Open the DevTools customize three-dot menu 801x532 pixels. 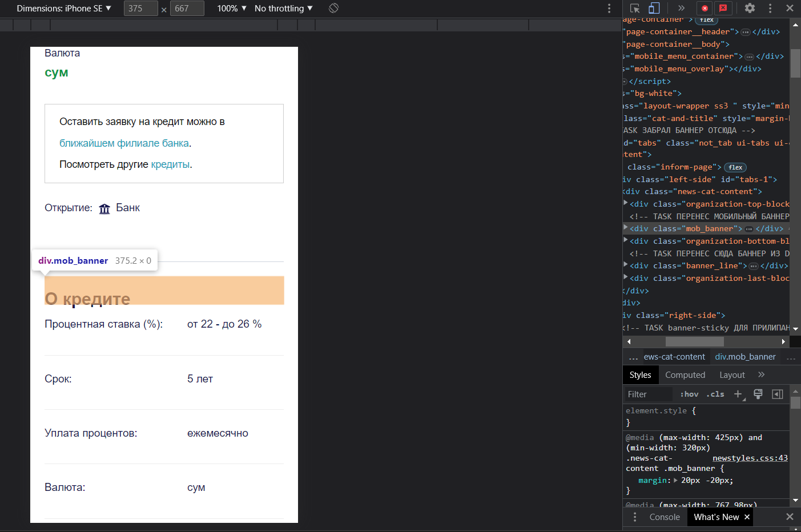770,8
